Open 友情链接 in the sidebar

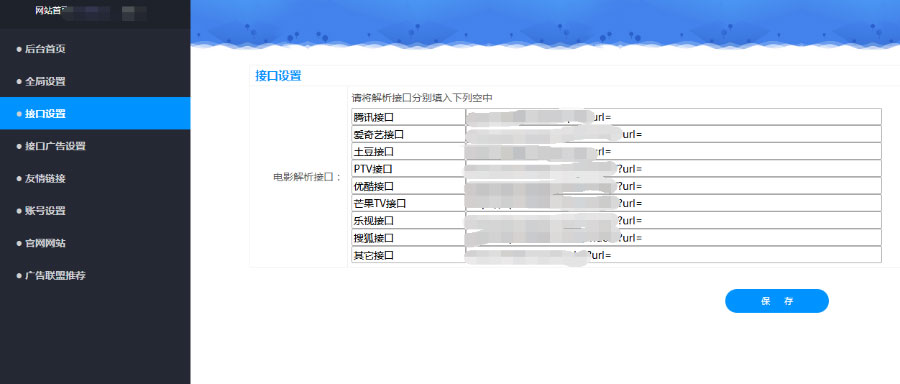tap(45, 179)
